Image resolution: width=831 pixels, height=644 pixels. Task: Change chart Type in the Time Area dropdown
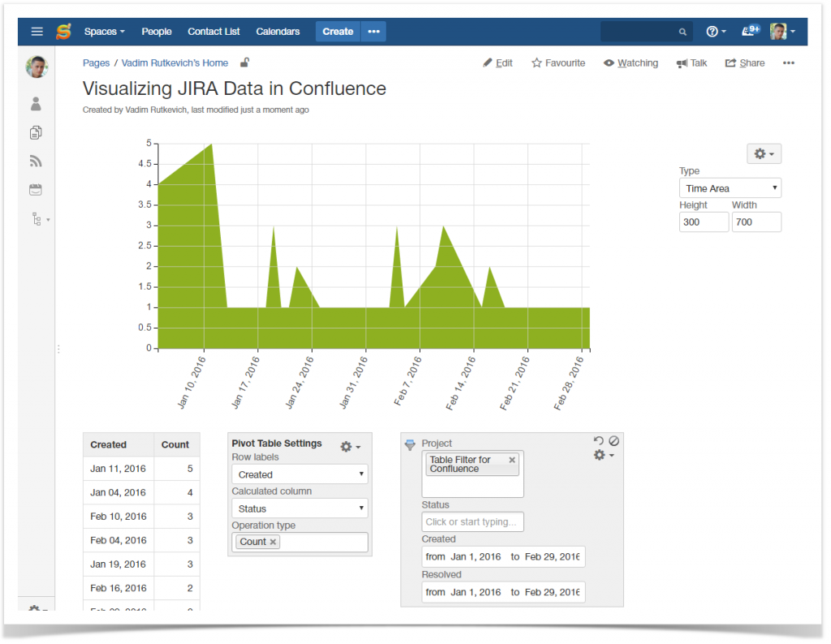tap(730, 187)
